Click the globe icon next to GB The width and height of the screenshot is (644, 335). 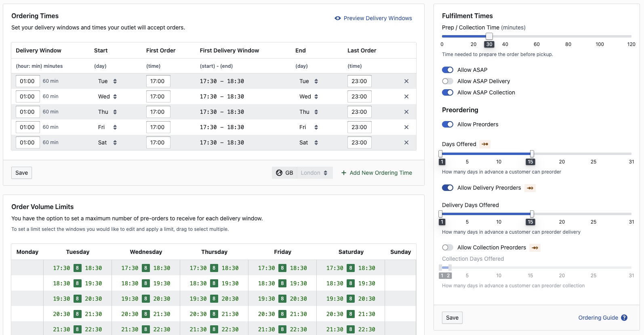(279, 173)
